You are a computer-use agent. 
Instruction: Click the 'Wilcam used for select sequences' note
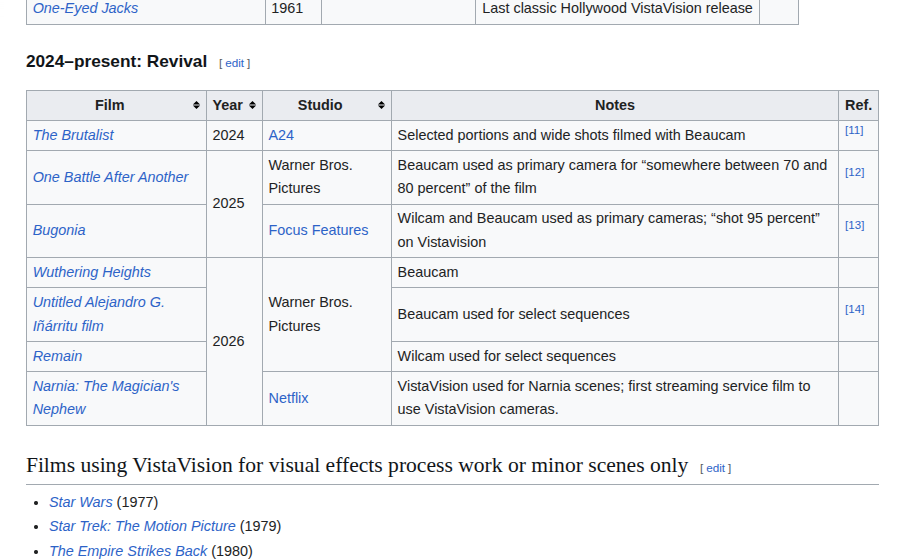coord(507,356)
